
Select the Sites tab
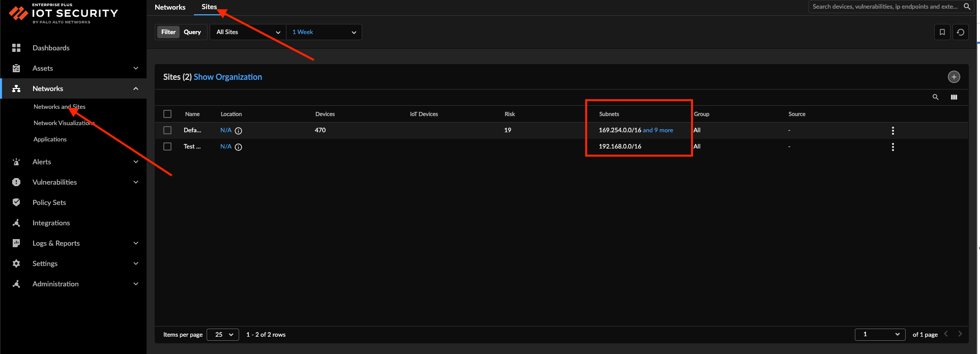tap(209, 7)
